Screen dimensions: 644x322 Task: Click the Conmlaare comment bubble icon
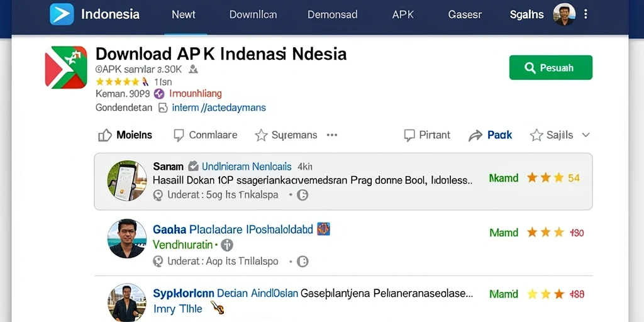[179, 135]
